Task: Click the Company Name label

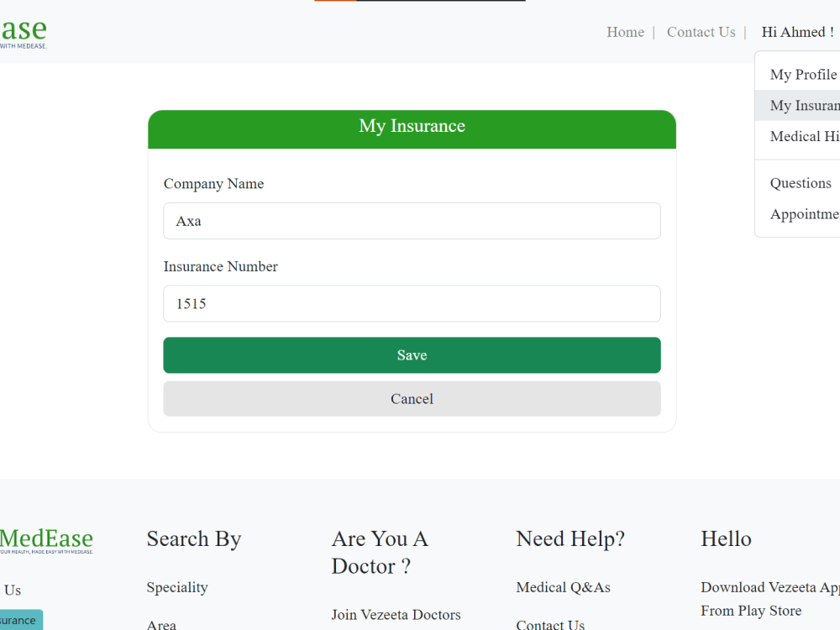Action: [213, 184]
